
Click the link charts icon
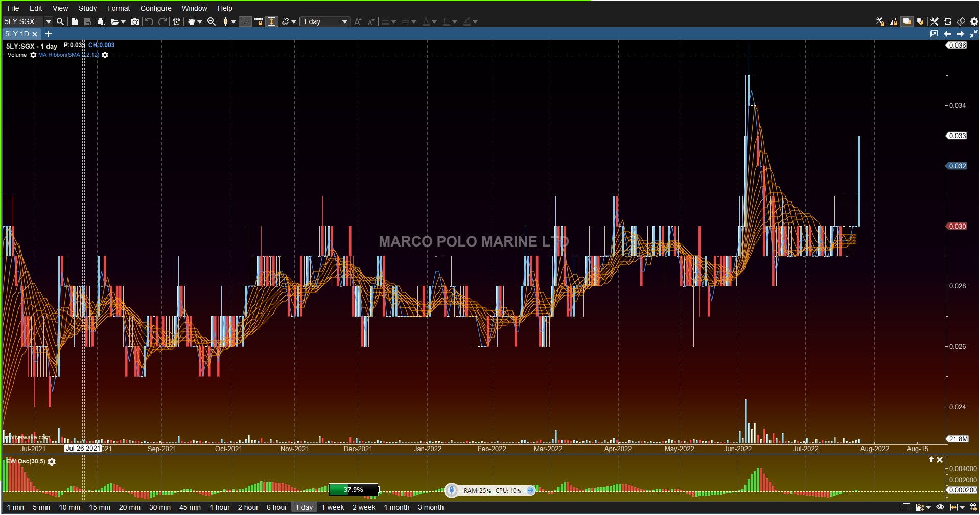pos(286,21)
